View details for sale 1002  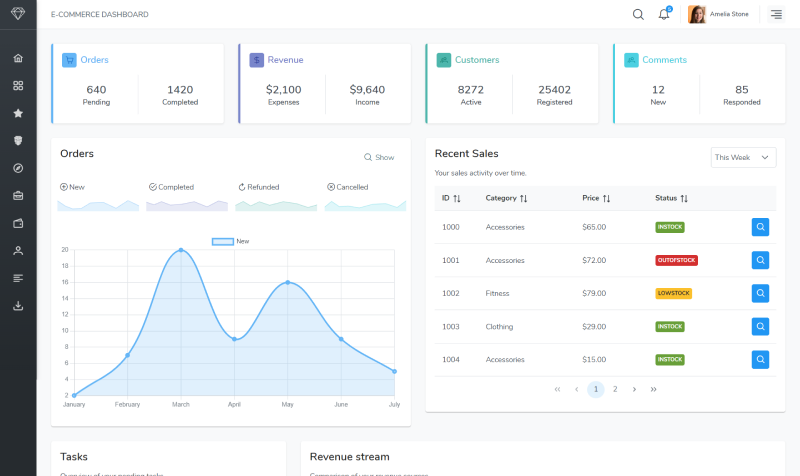[760, 293]
